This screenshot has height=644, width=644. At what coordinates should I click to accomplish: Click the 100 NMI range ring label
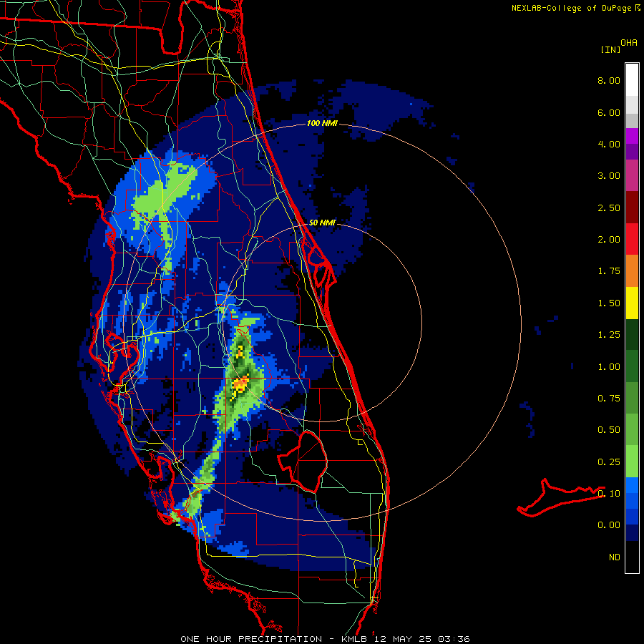pyautogui.click(x=322, y=123)
